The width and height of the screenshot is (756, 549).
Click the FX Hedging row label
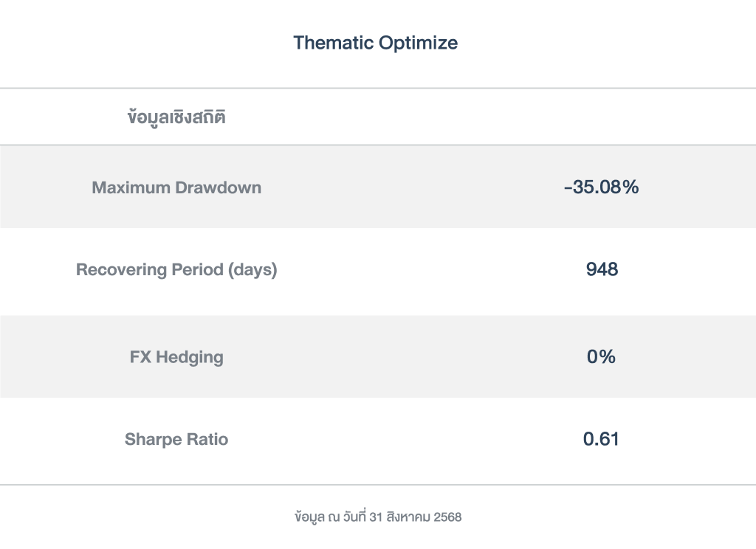(x=176, y=357)
